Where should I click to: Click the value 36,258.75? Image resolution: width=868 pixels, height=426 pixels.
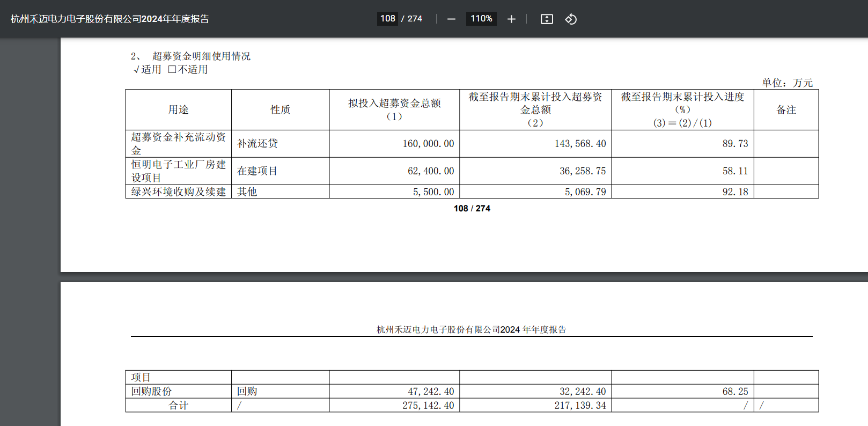583,171
